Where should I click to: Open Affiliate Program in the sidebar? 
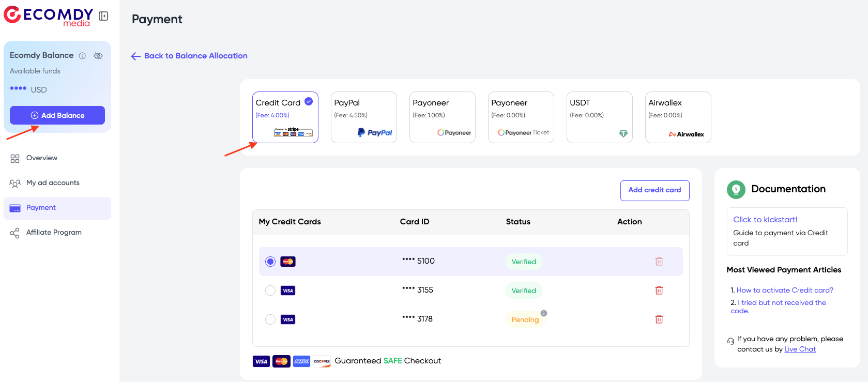(x=57, y=233)
